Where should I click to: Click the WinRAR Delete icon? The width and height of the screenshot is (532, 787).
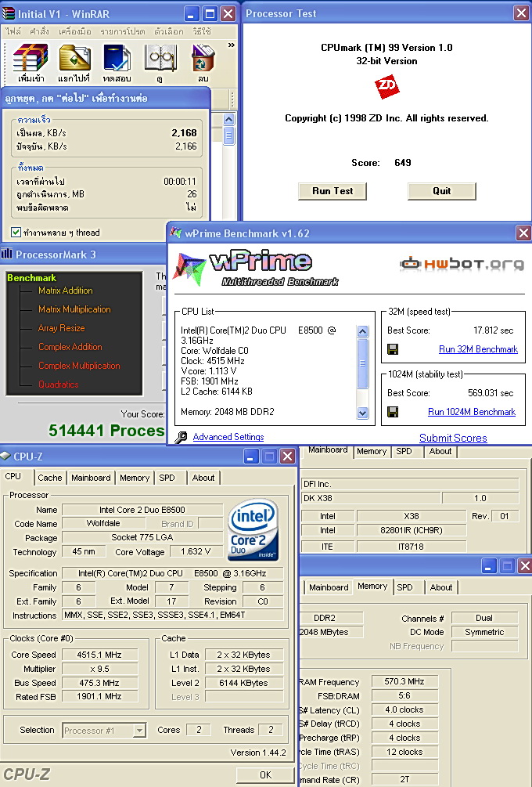(203, 57)
